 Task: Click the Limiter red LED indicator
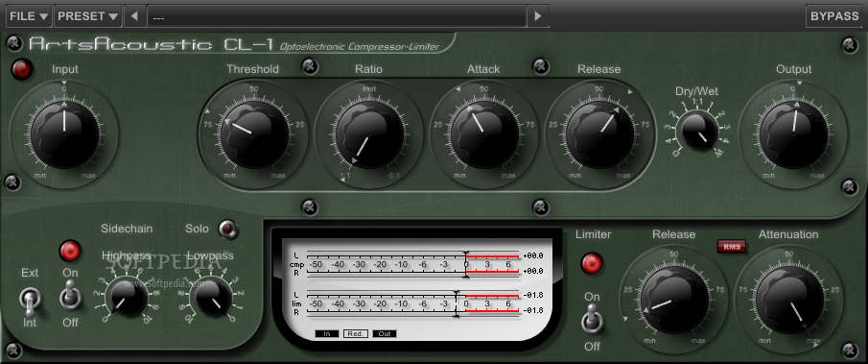(x=592, y=263)
